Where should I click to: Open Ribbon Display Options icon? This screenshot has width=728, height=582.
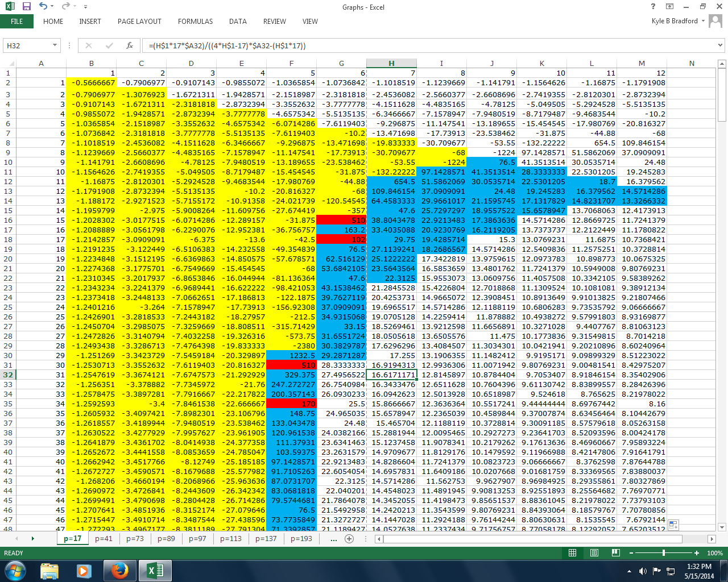tap(669, 7)
